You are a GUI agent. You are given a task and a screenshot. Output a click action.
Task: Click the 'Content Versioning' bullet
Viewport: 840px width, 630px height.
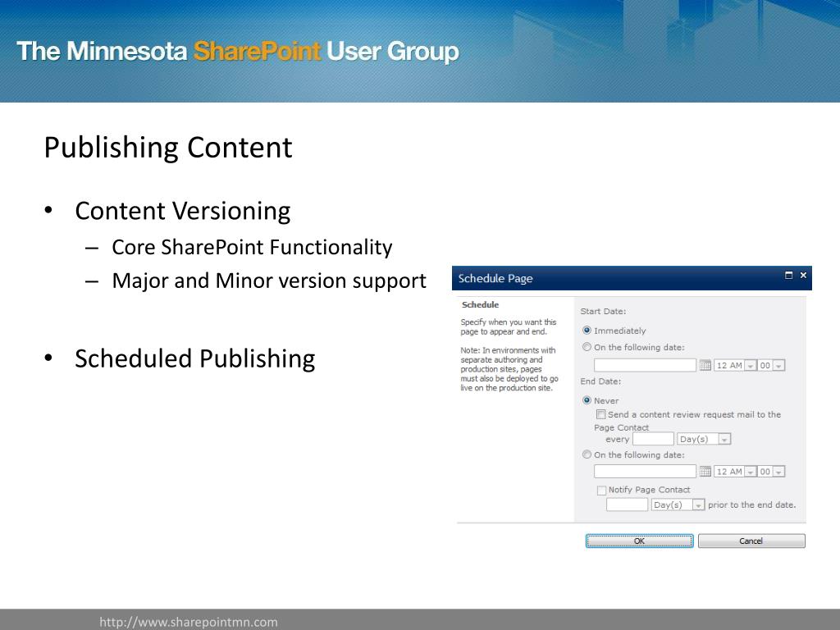tap(183, 211)
